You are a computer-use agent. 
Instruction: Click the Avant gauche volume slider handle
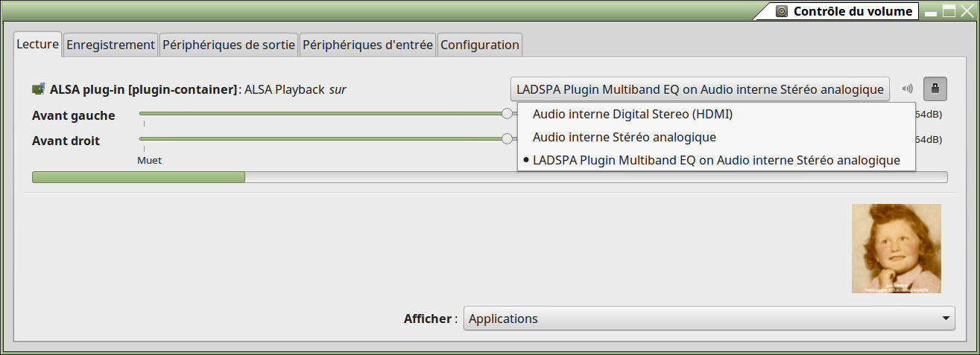pyautogui.click(x=508, y=114)
